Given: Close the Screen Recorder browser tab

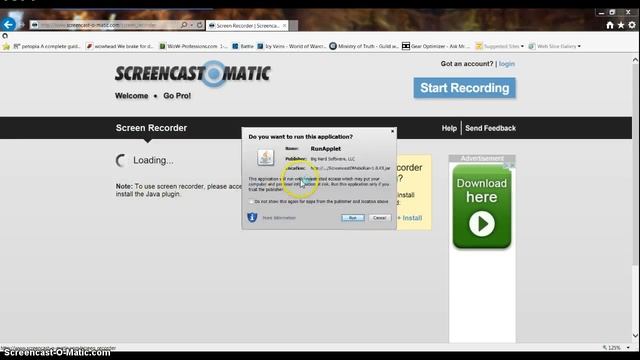Looking at the screenshot, I should [284, 25].
